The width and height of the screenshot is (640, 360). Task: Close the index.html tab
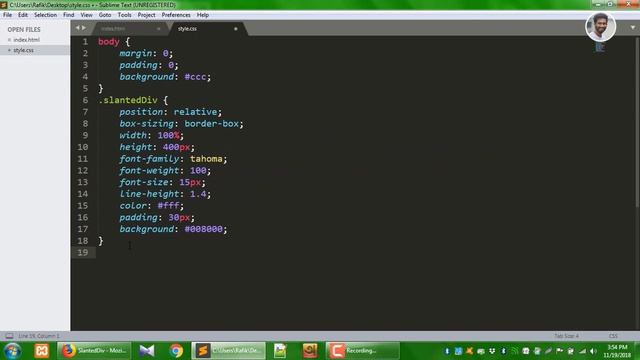pyautogui.click(x=159, y=29)
